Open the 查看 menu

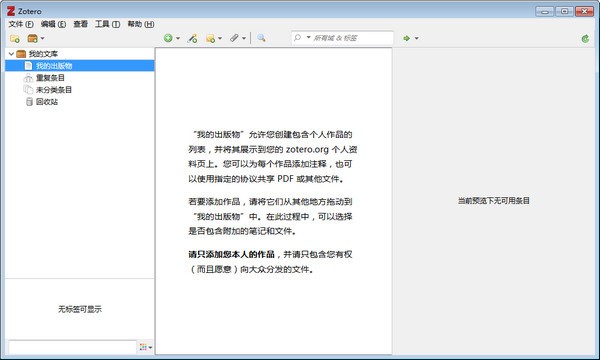point(80,24)
